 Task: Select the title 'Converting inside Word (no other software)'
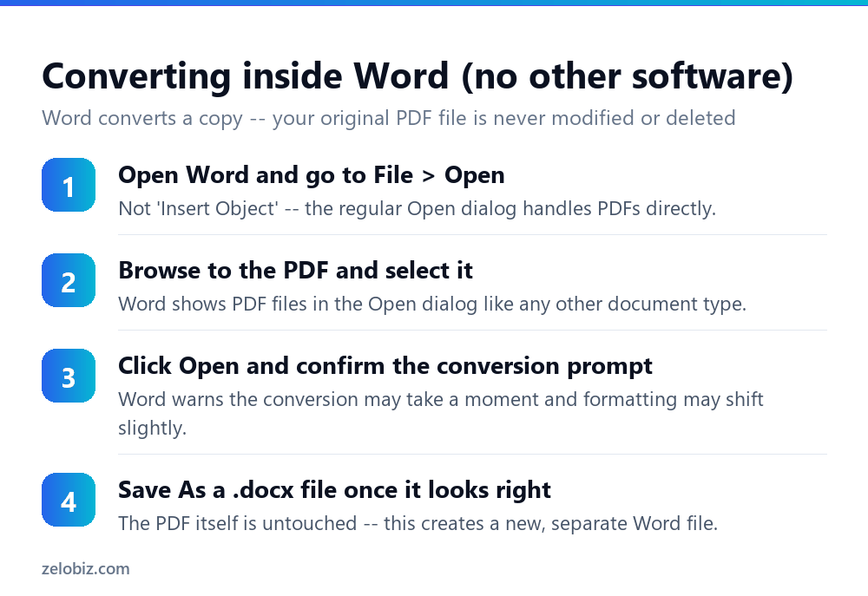(418, 76)
